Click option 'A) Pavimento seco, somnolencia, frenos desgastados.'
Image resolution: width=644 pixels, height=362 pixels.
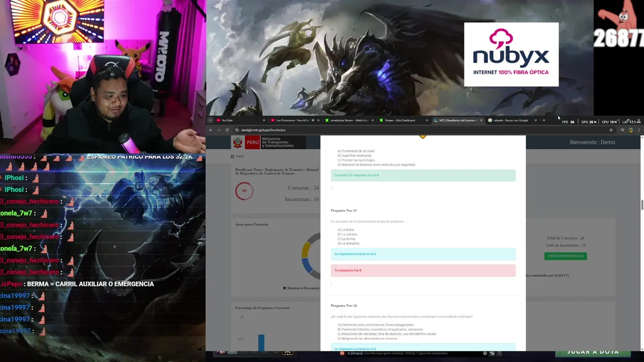tap(376, 325)
